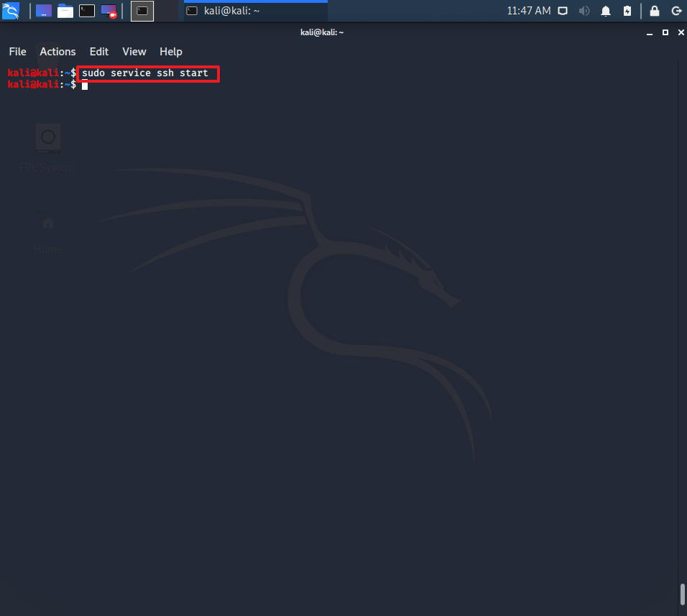
Task: Select the active terminal workspace thumbnail
Action: coord(142,11)
